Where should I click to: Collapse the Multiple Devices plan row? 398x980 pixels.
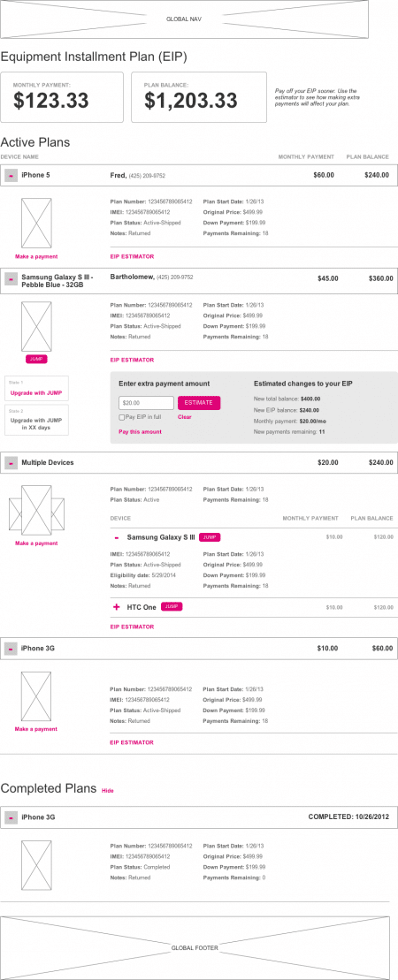[11, 463]
